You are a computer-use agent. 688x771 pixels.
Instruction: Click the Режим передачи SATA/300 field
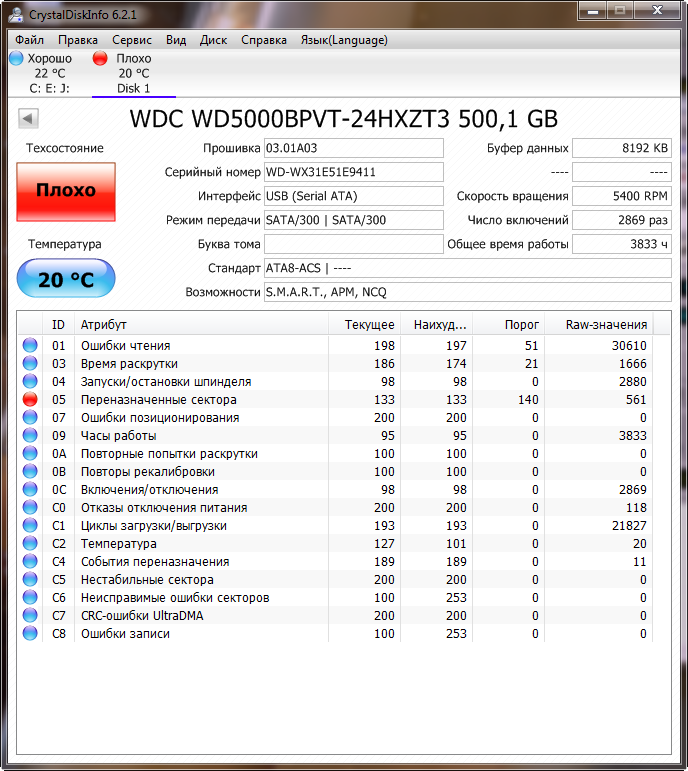click(x=353, y=220)
